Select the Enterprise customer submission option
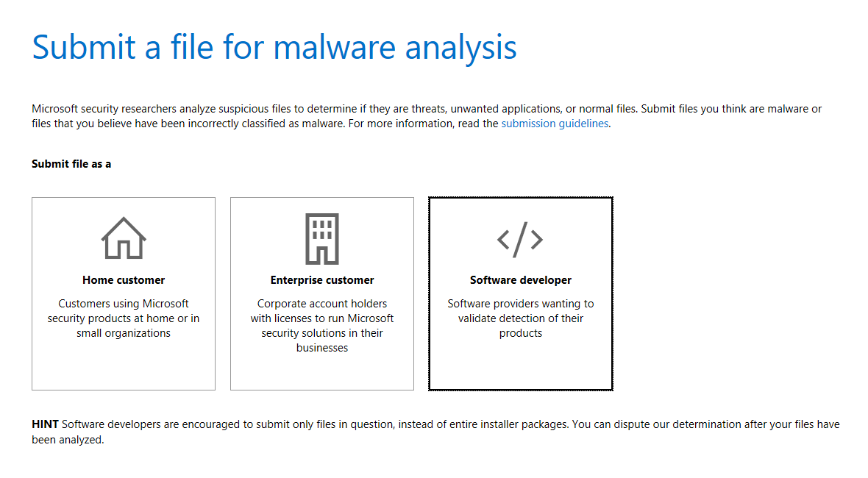This screenshot has width=868, height=478. coord(321,293)
